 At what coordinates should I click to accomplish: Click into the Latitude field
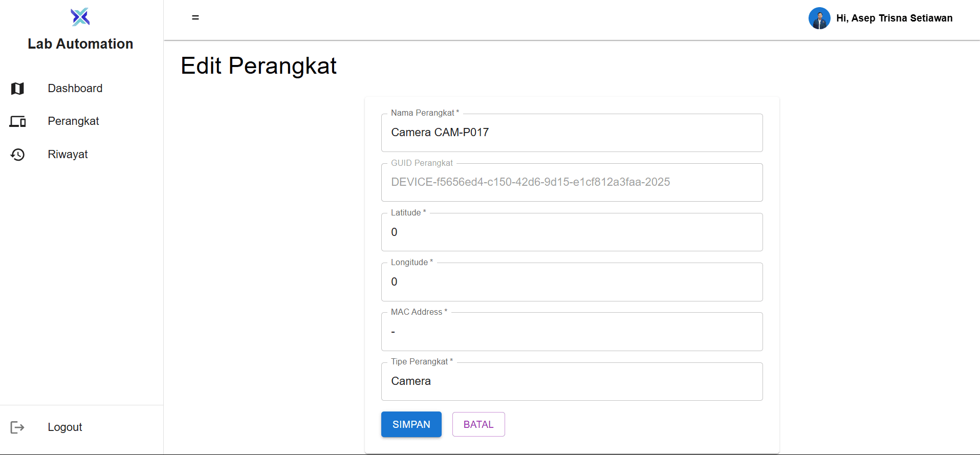click(x=572, y=232)
